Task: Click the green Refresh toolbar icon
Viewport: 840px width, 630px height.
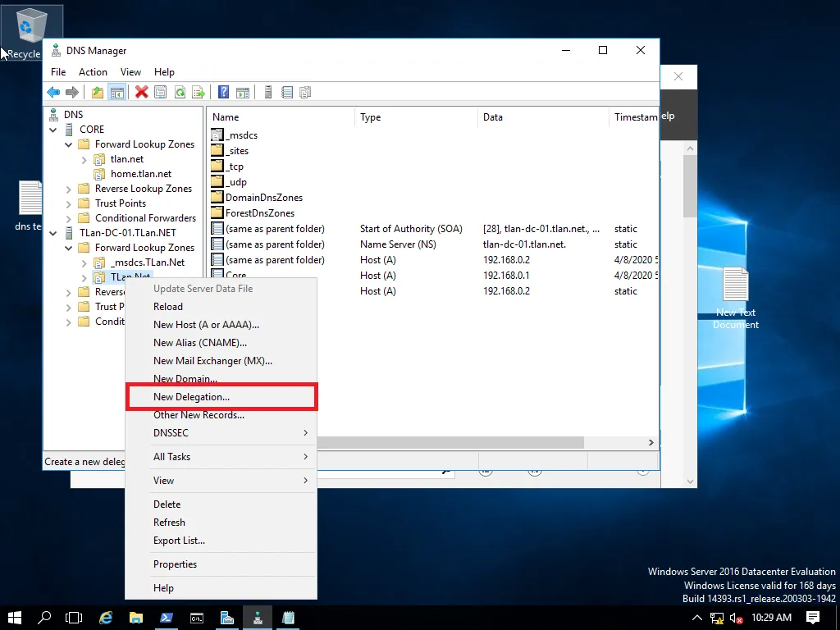Action: pos(180,92)
